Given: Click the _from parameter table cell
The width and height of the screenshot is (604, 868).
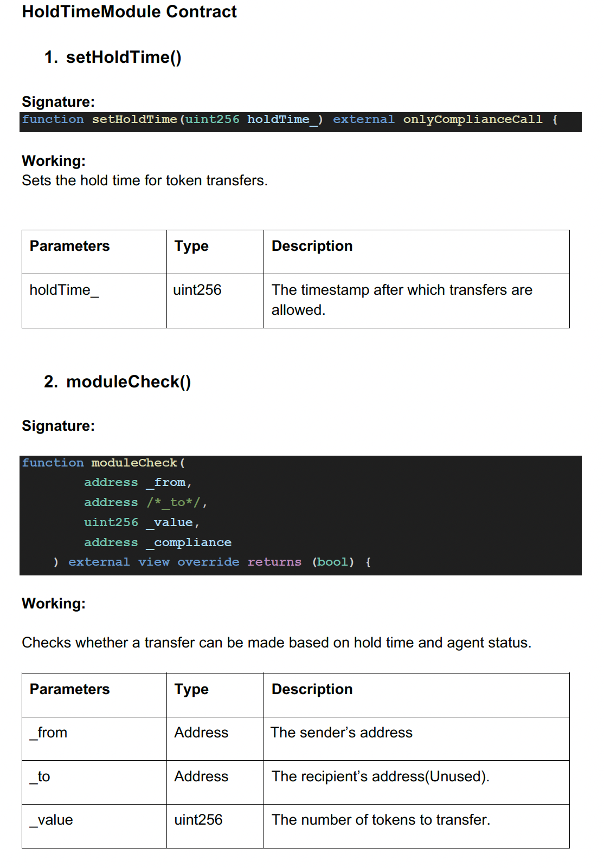Looking at the screenshot, I should tap(49, 733).
